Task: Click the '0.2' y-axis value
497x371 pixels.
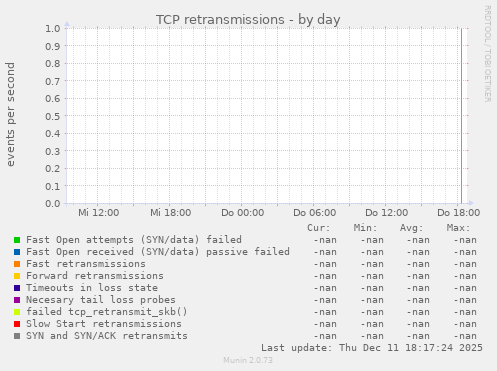Action: [x=53, y=168]
